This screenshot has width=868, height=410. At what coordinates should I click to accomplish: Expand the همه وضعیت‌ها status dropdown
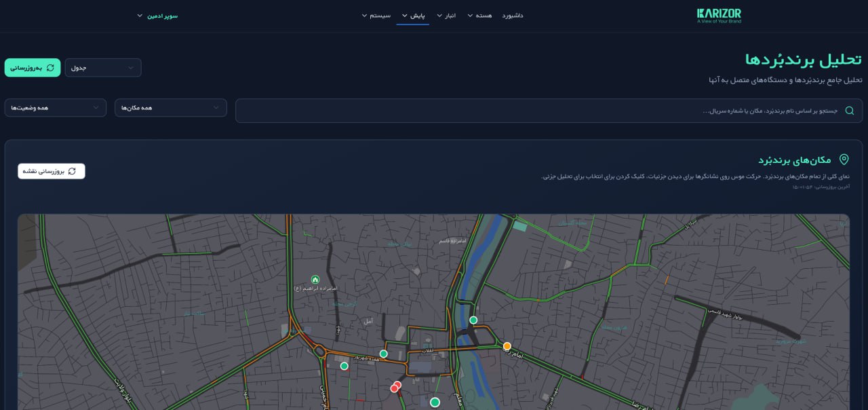coord(56,108)
